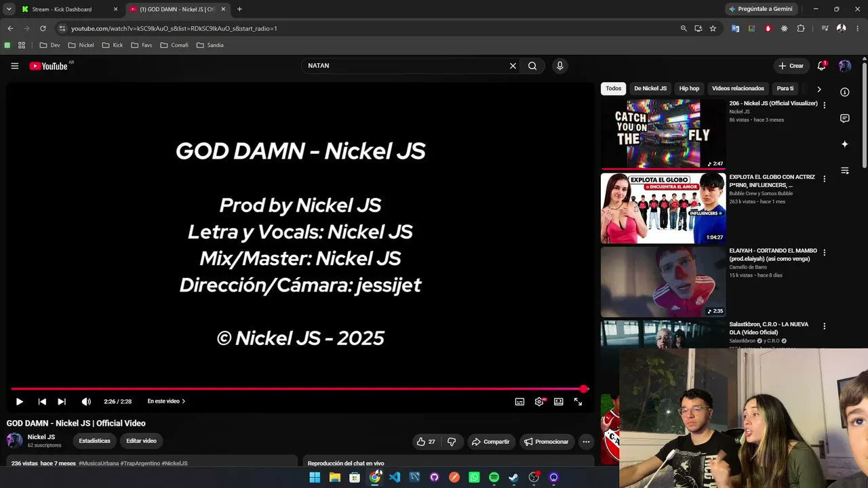The height and width of the screenshot is (488, 868).
Task: Open the '206 - Nickel JS' video thumbnail
Action: [x=663, y=134]
